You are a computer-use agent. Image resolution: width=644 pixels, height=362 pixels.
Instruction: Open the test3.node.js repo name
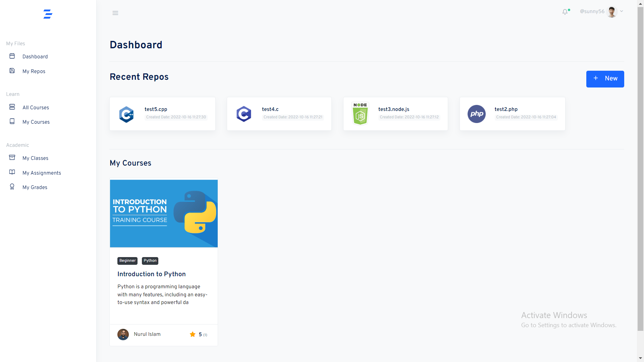click(394, 109)
